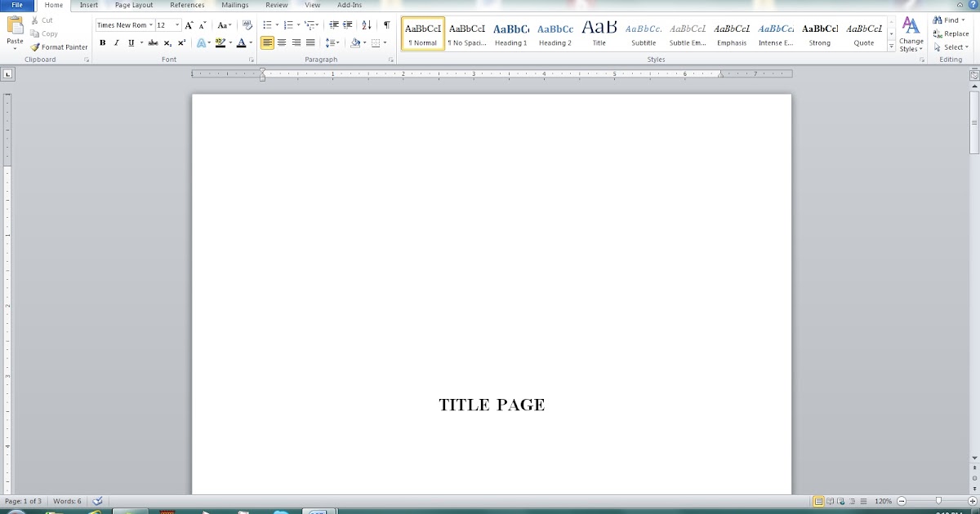Select the Format Painter tool
Screen dimensions: 980x514
[59, 47]
